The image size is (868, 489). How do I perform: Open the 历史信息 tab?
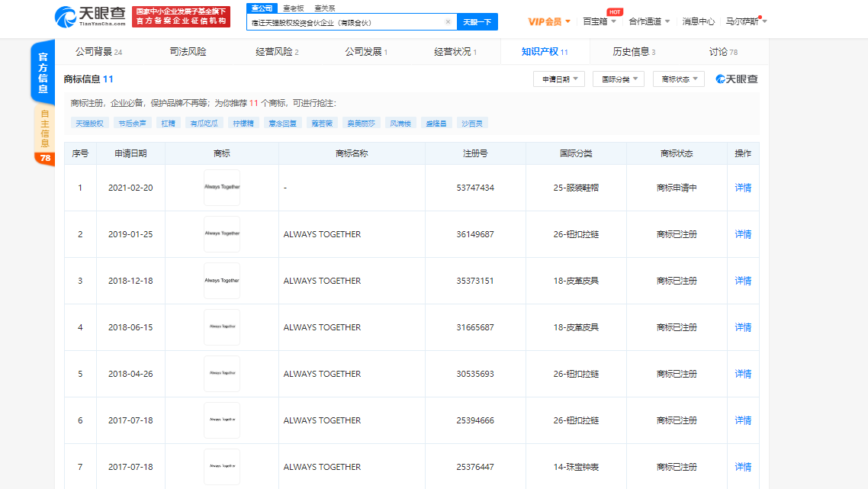click(633, 52)
